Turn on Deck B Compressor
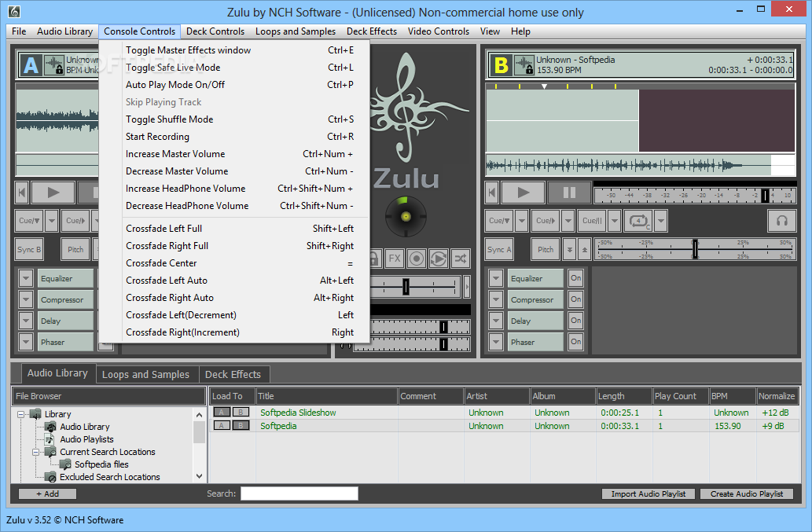Viewport: 812px width, 532px height. 576,299
